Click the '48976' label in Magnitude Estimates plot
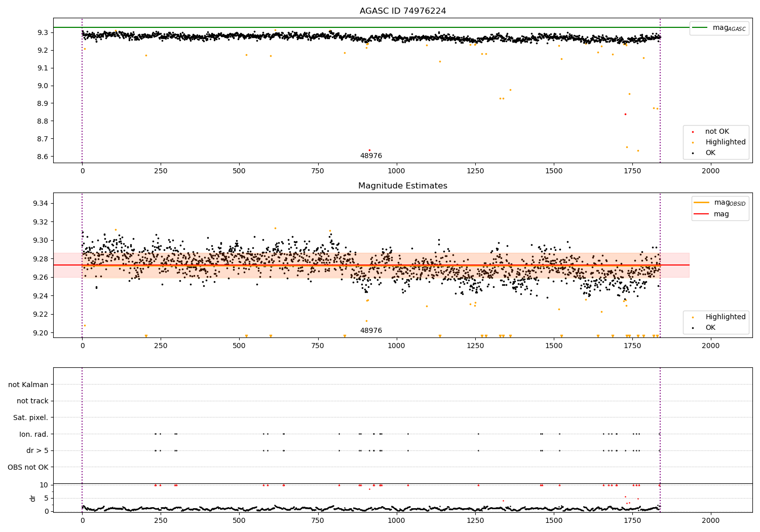The image size is (760, 532). (371, 331)
